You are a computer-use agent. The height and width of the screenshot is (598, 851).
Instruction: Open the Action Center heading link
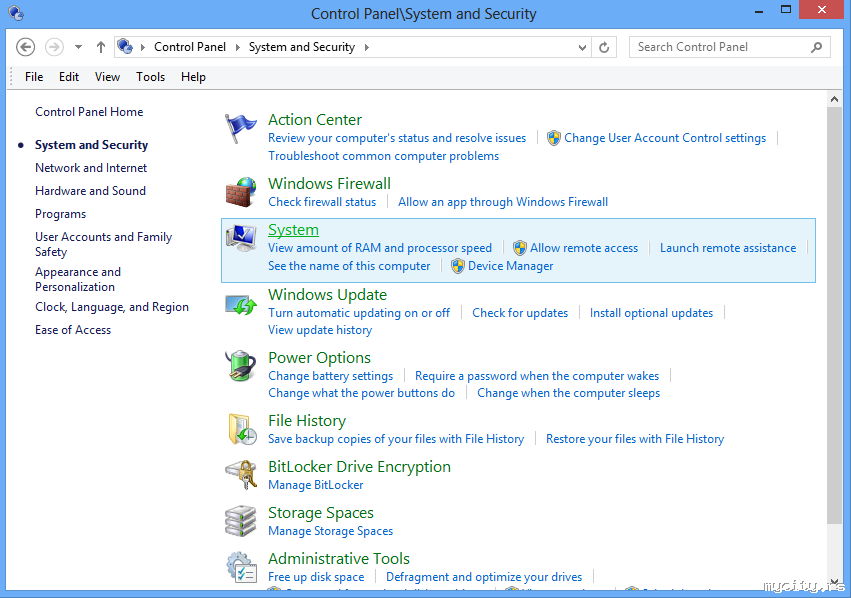tap(315, 119)
